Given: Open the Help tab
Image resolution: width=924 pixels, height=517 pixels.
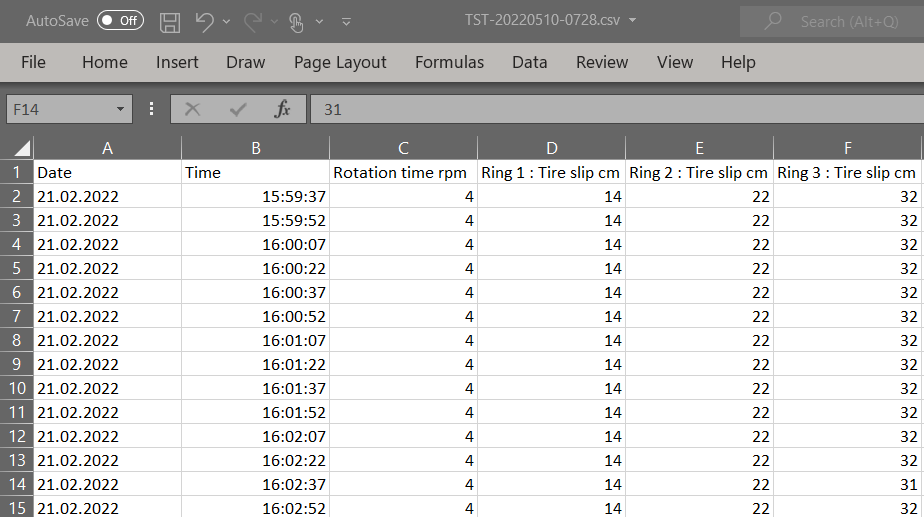Looking at the screenshot, I should click(738, 62).
